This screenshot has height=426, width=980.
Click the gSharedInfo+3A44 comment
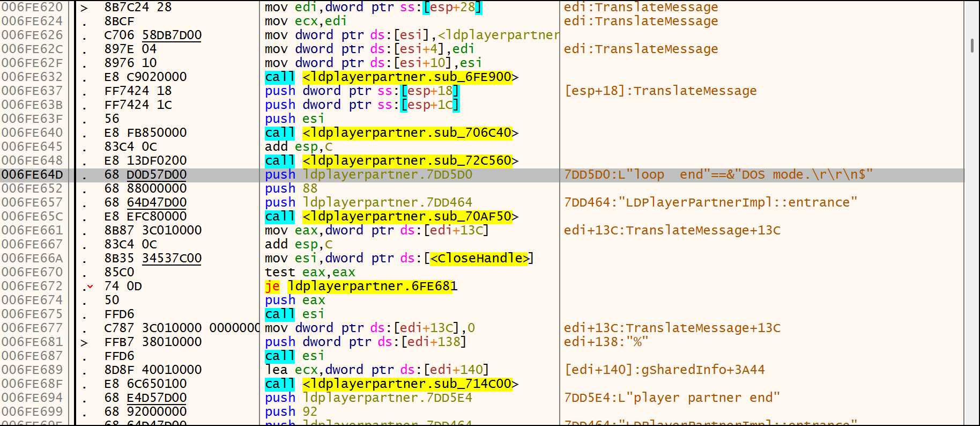click(x=664, y=370)
